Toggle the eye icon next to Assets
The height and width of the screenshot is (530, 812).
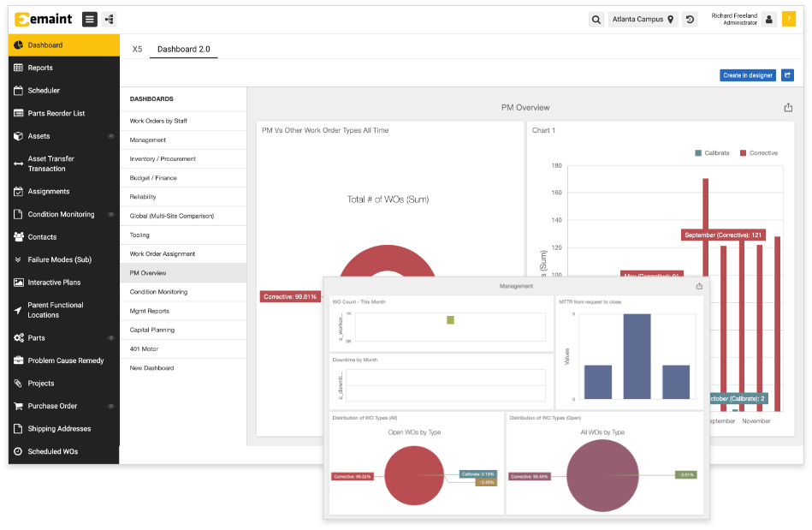(x=111, y=136)
